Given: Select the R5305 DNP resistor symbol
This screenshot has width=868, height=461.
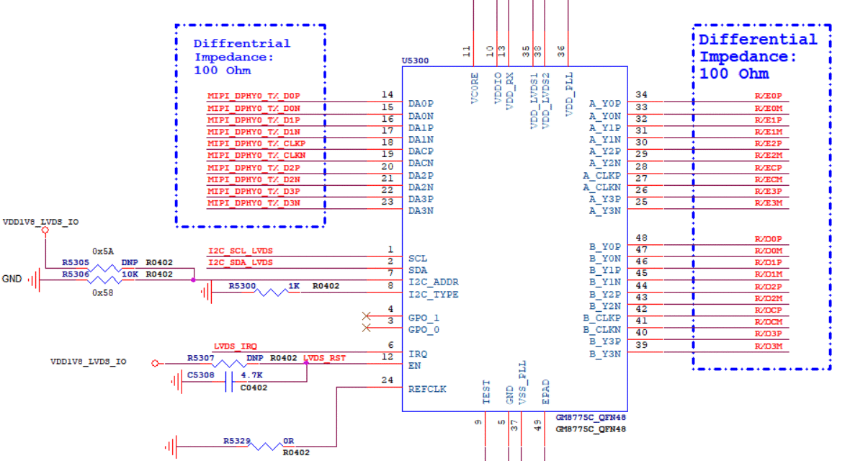Looking at the screenshot, I should point(104,268).
